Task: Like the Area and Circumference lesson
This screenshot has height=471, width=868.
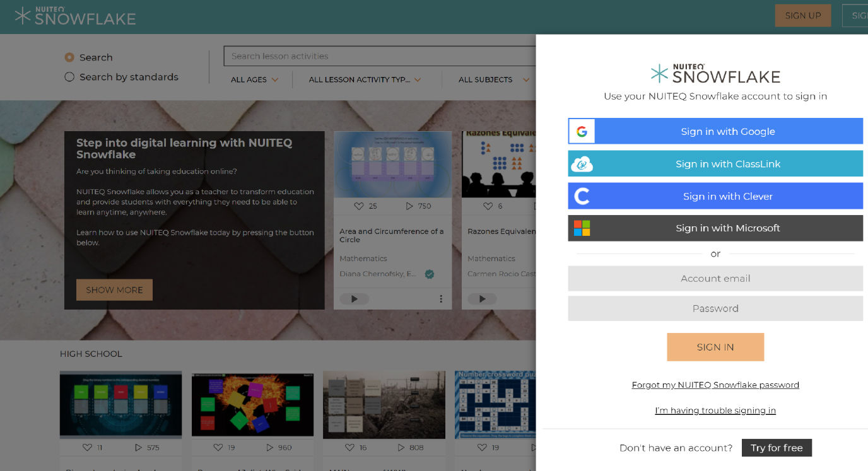Action: point(359,206)
